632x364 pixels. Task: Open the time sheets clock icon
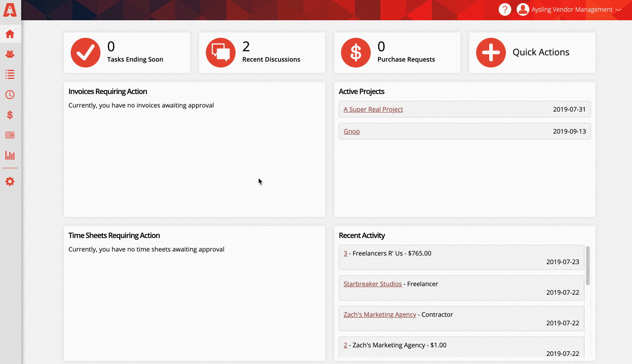coord(10,94)
